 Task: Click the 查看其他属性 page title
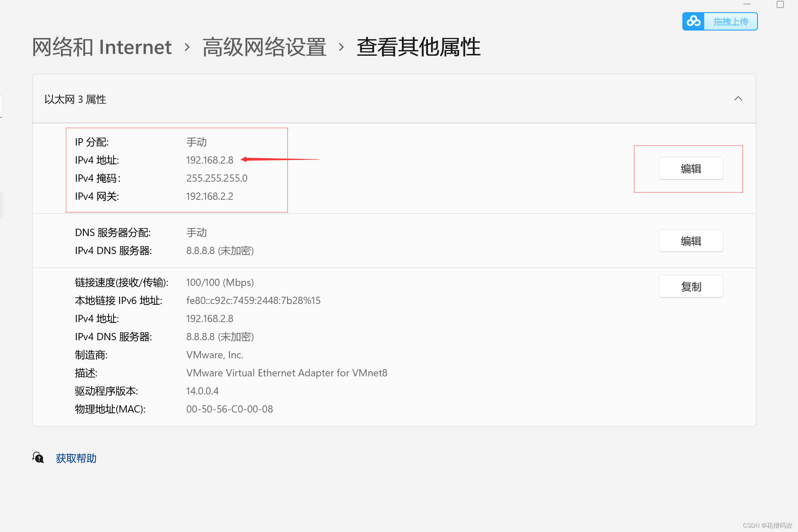coord(419,47)
